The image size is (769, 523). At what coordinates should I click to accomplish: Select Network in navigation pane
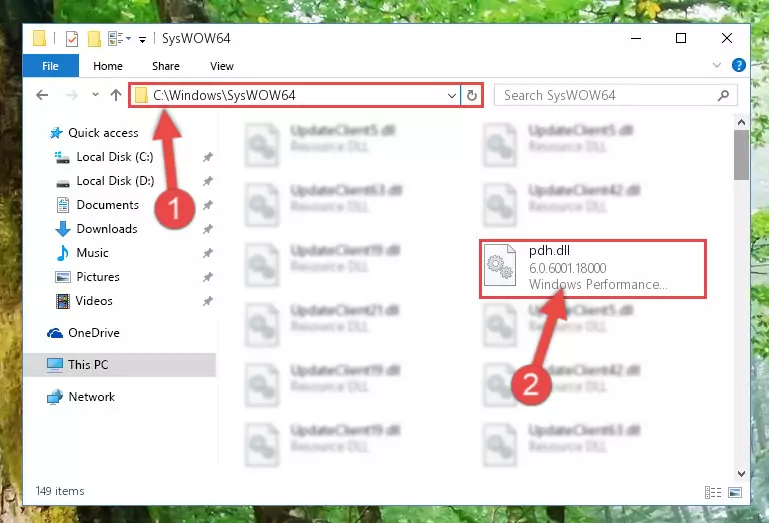coord(91,396)
